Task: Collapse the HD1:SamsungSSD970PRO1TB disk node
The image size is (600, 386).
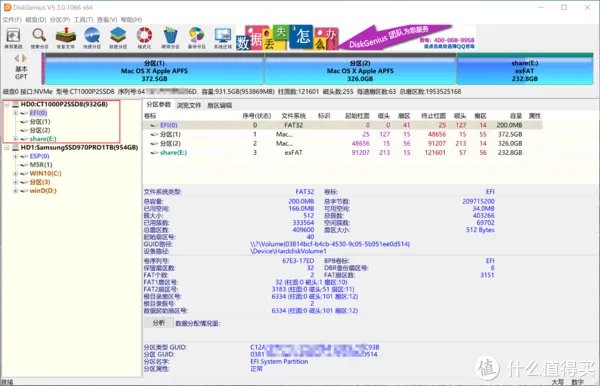Action: point(7,148)
